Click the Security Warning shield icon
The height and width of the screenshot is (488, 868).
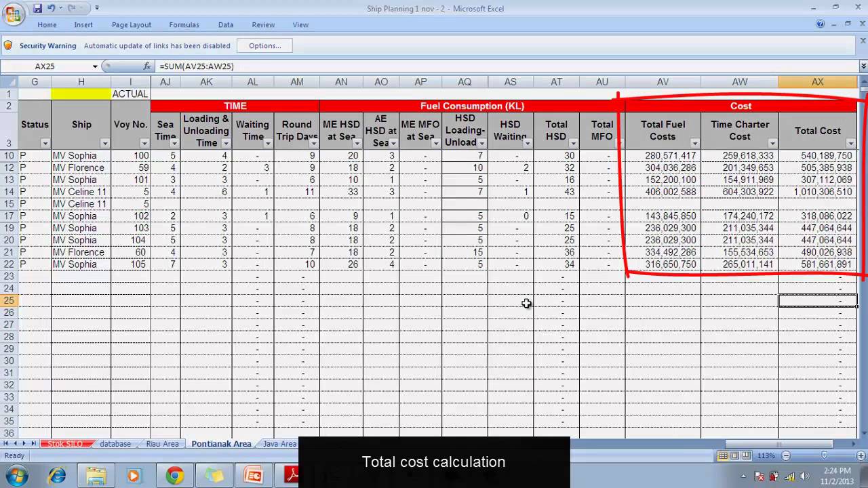click(8, 45)
